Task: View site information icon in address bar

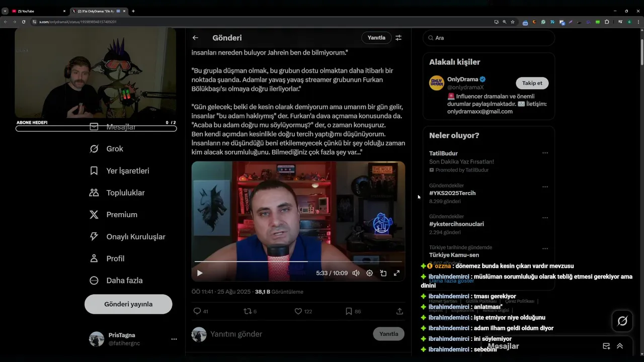Action: pos(34,22)
